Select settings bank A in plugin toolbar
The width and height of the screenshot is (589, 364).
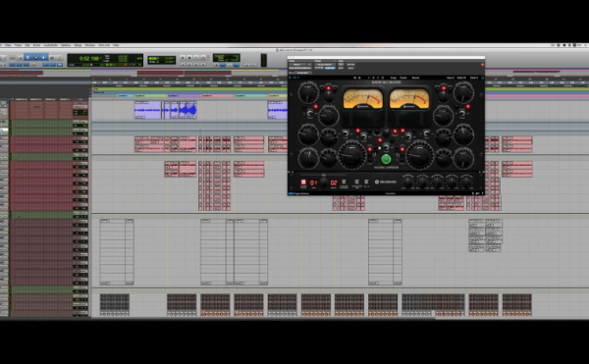369,78
